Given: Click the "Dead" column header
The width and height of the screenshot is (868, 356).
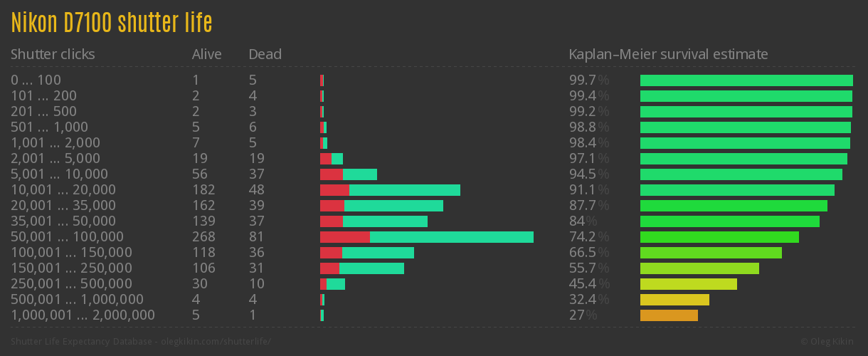Looking at the screenshot, I should [x=265, y=54].
